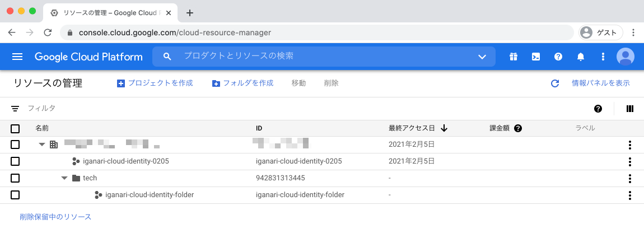Expand the search bar dropdown arrow

pyautogui.click(x=482, y=57)
